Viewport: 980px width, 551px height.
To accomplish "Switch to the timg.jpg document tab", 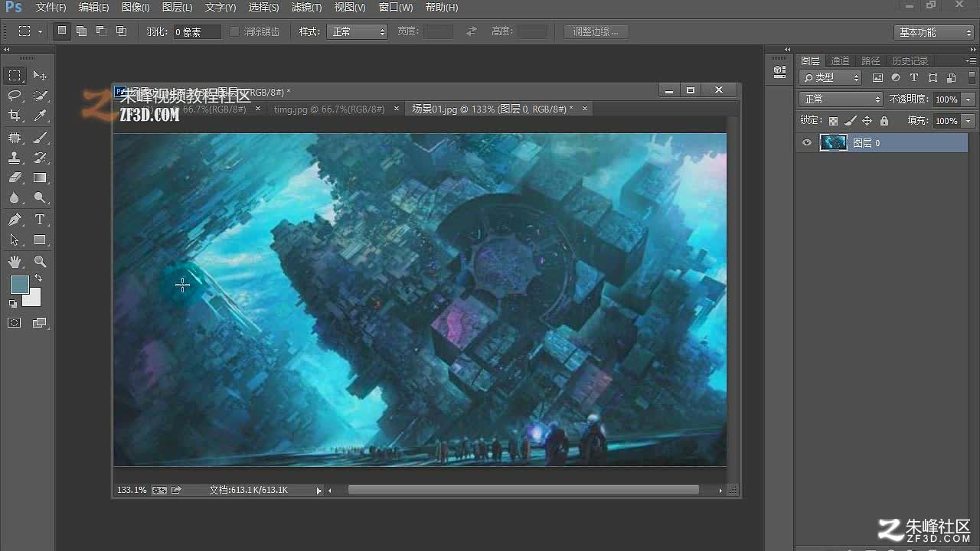I will pos(329,109).
